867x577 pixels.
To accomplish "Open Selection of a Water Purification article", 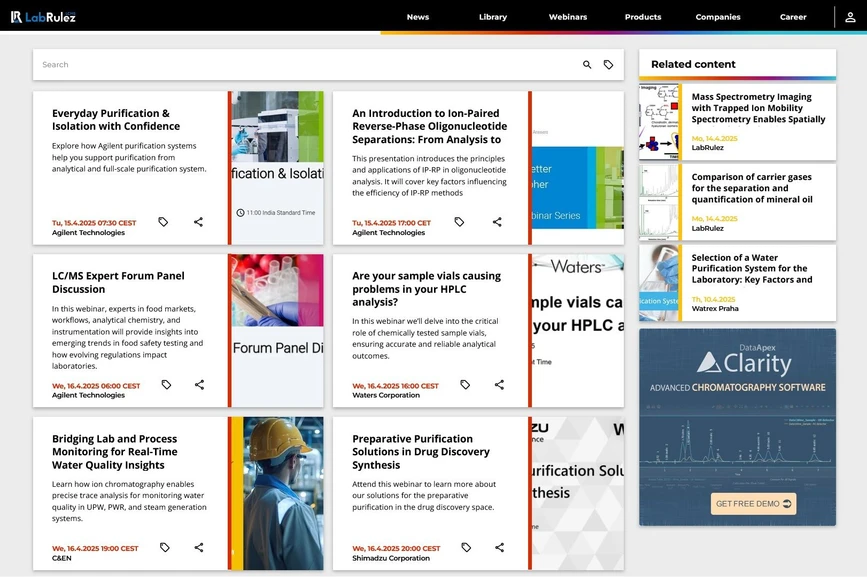I will tap(751, 268).
